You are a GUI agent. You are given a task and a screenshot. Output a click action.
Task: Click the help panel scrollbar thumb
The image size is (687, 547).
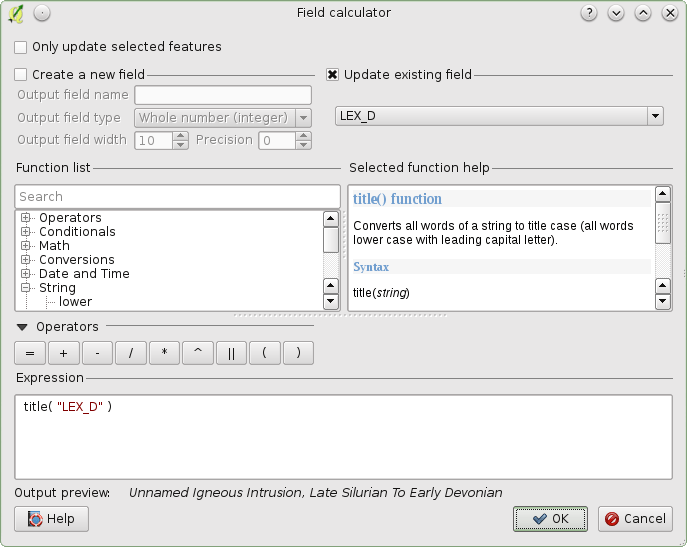coord(663,223)
